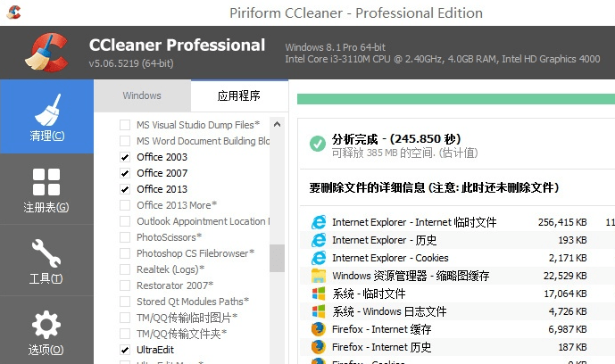This screenshot has height=364, width=615.
Task: Enable Outlook Appointment Location checkbox
Action: (125, 221)
